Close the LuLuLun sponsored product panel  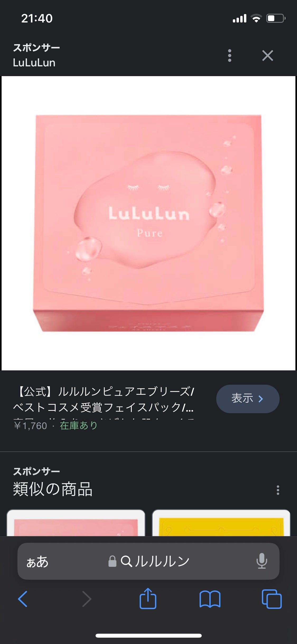click(x=267, y=56)
